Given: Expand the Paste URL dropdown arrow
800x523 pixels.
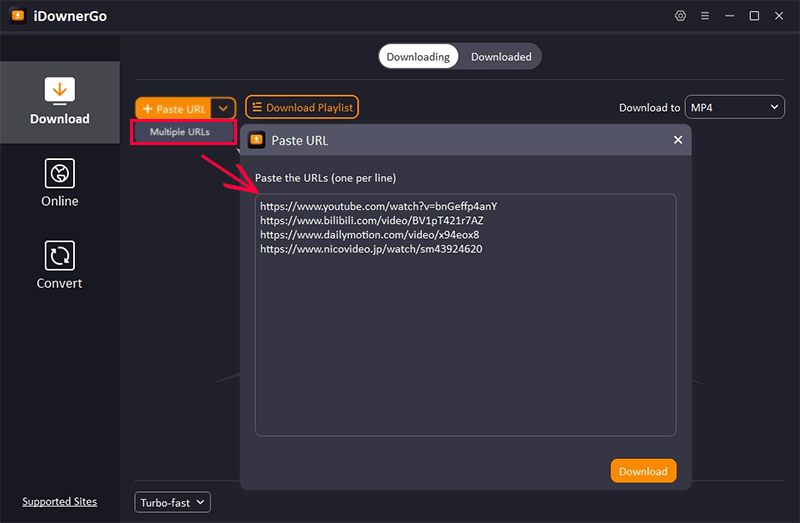Looking at the screenshot, I should [224, 108].
